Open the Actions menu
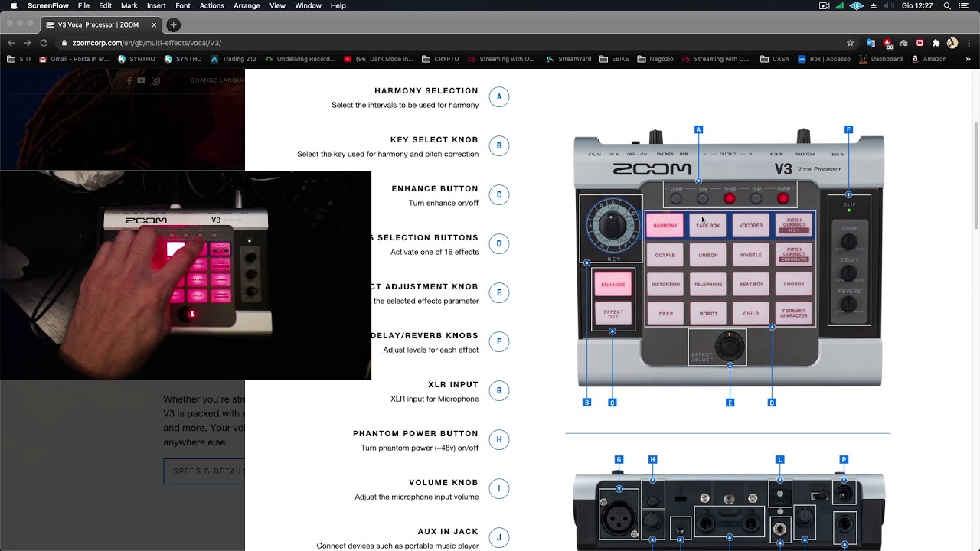 [212, 5]
